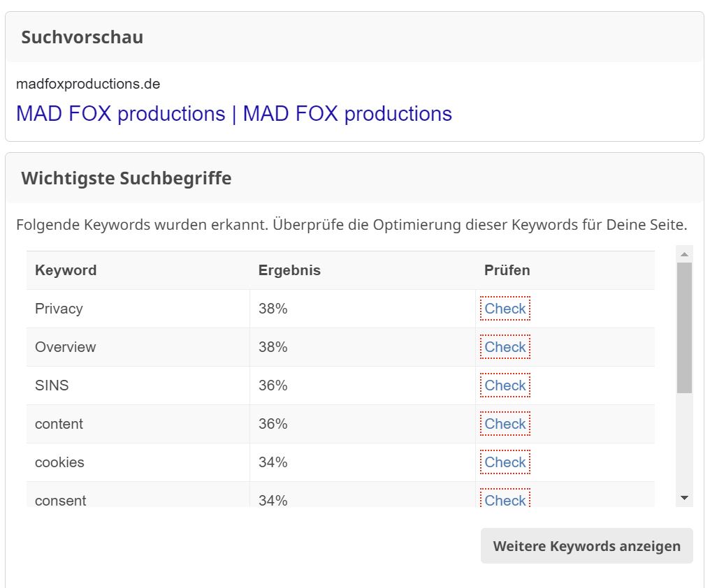Select the Privacy keyword cell

coord(138,309)
